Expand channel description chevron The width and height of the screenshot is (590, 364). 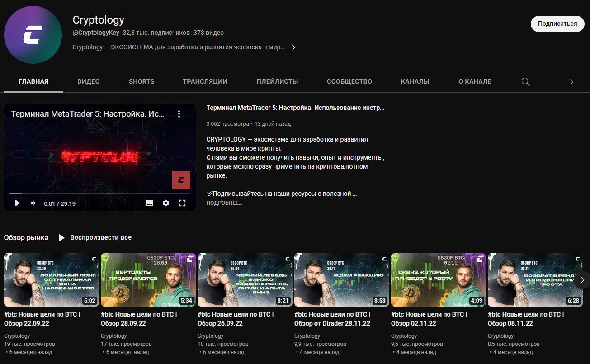pyautogui.click(x=293, y=47)
